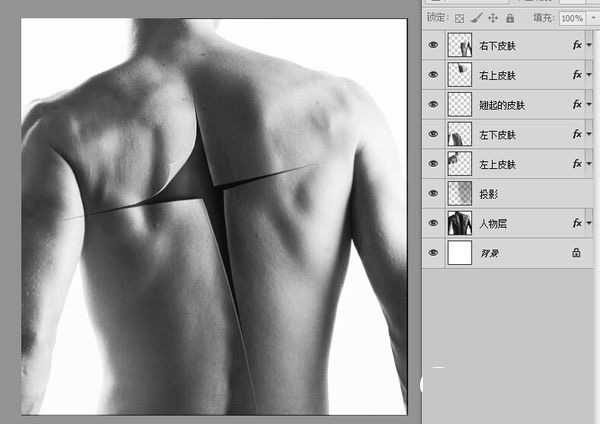
Task: Toggle visibility of the 投影 layer
Action: (433, 194)
